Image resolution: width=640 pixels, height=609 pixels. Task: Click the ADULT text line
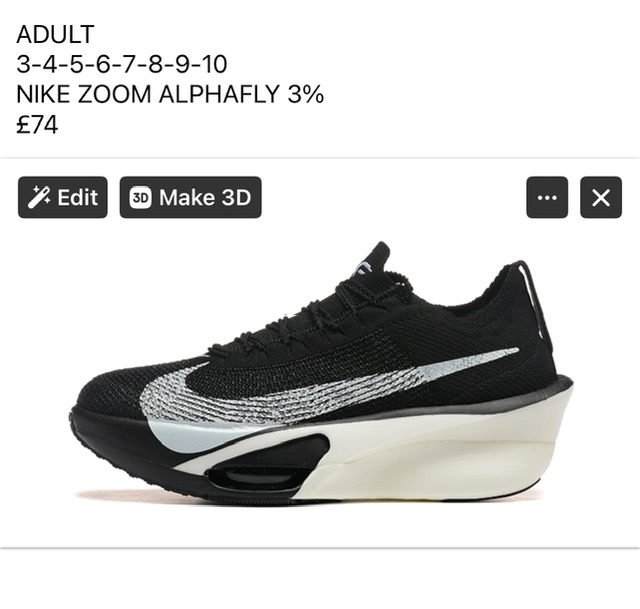56,34
